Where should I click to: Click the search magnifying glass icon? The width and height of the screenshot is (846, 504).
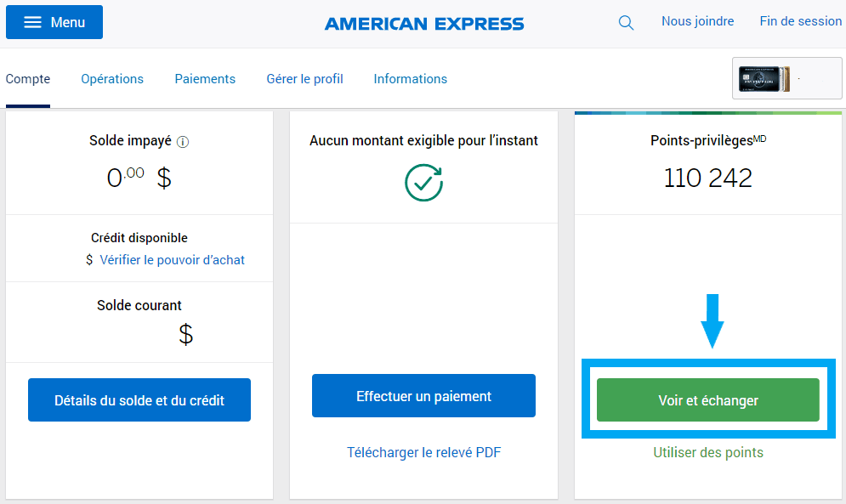pyautogui.click(x=626, y=22)
